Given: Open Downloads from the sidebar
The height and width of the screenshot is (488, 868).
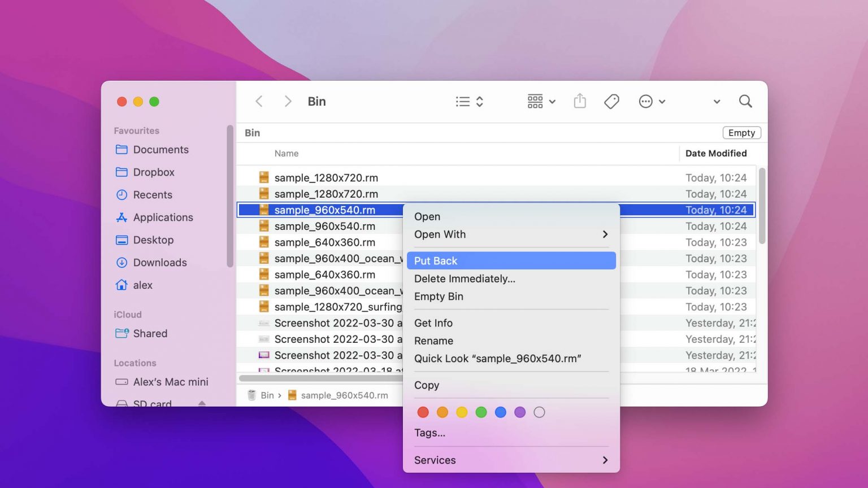Looking at the screenshot, I should click(x=159, y=263).
